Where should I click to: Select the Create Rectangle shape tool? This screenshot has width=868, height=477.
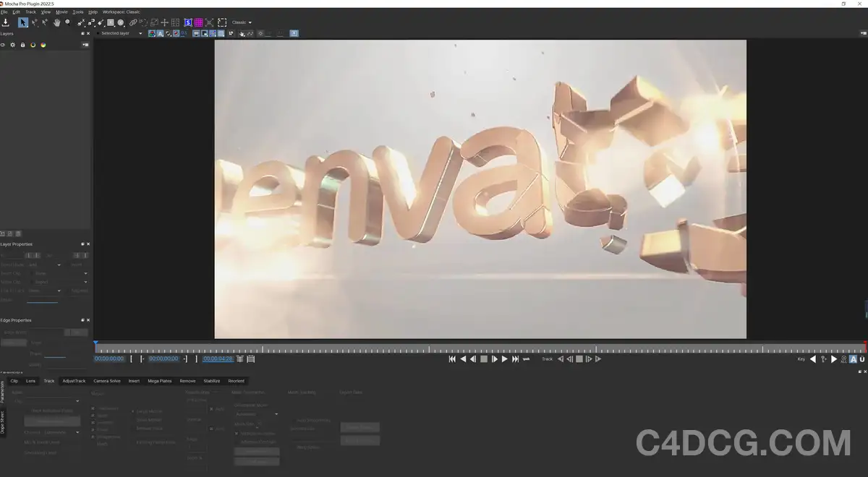pyautogui.click(x=110, y=22)
